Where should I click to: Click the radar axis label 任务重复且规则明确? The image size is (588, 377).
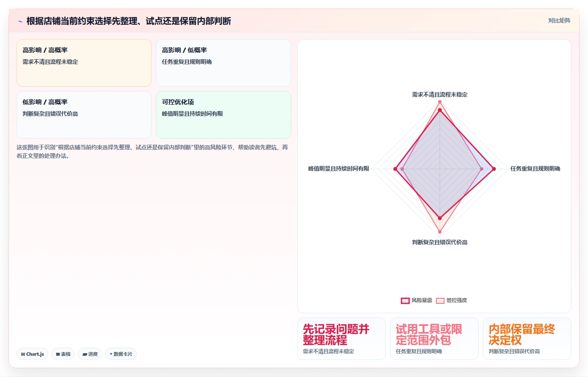tap(535, 169)
